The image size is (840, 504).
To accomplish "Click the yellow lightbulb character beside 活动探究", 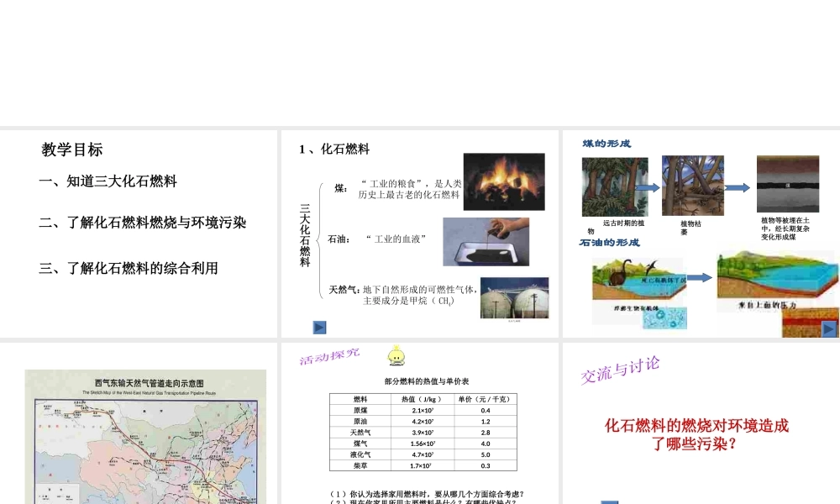I will pos(396,355).
